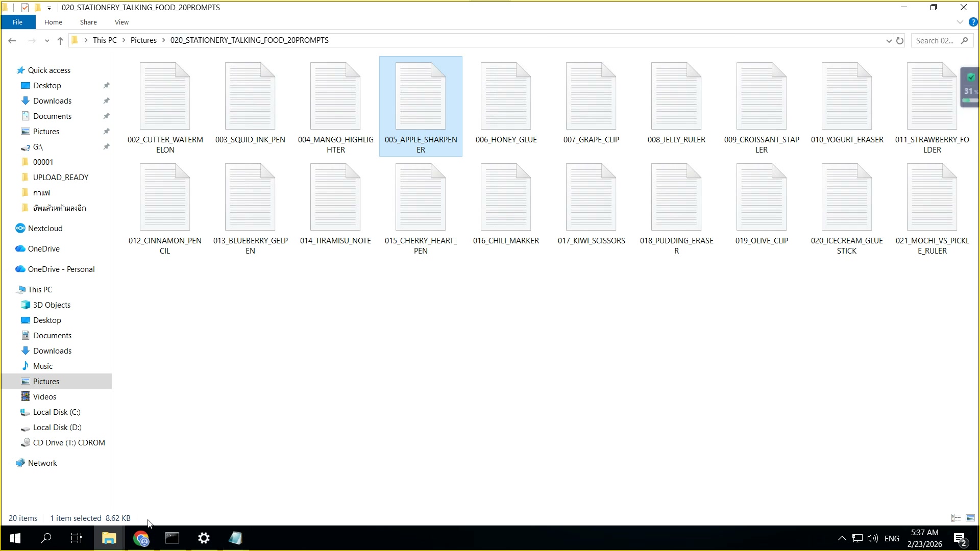Image resolution: width=980 pixels, height=551 pixels.
Task: Switch to Details view in the status bar
Action: pos(955,518)
